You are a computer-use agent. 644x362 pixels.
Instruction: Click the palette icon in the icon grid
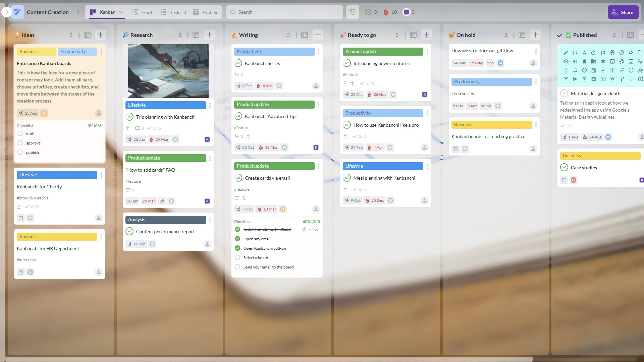[x=622, y=61]
